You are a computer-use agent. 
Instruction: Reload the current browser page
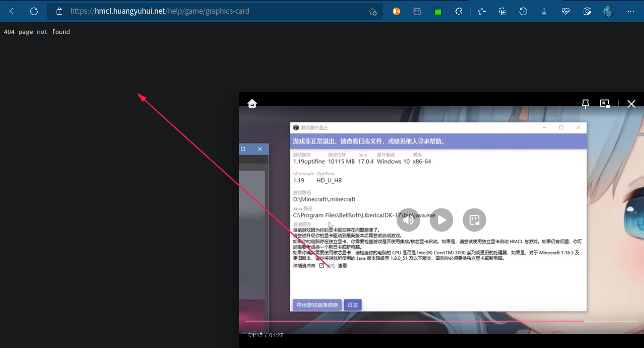coord(34,11)
